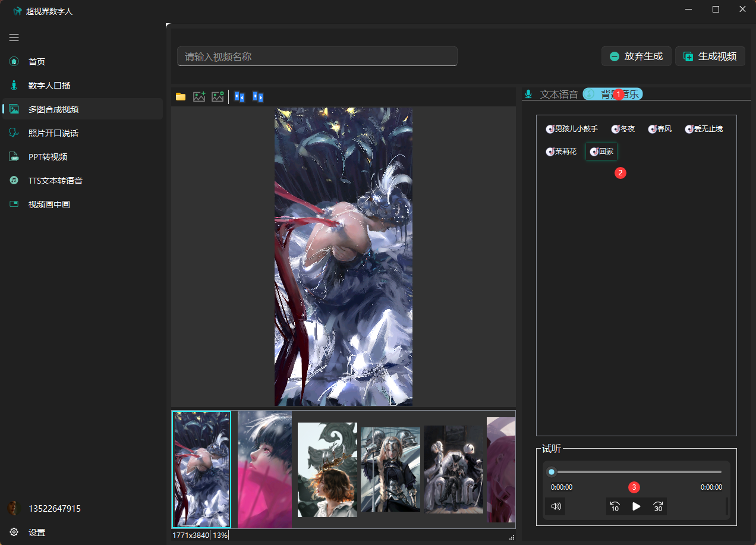This screenshot has height=545, width=756.
Task: Select third thumbnail, curly-haired girl with crown
Action: click(x=327, y=470)
